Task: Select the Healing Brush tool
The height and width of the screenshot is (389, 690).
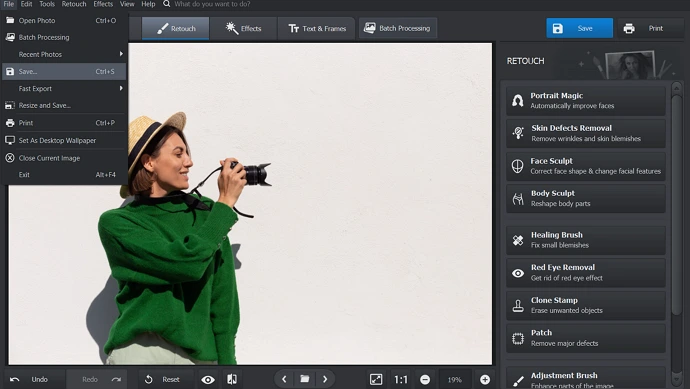Action: point(586,240)
